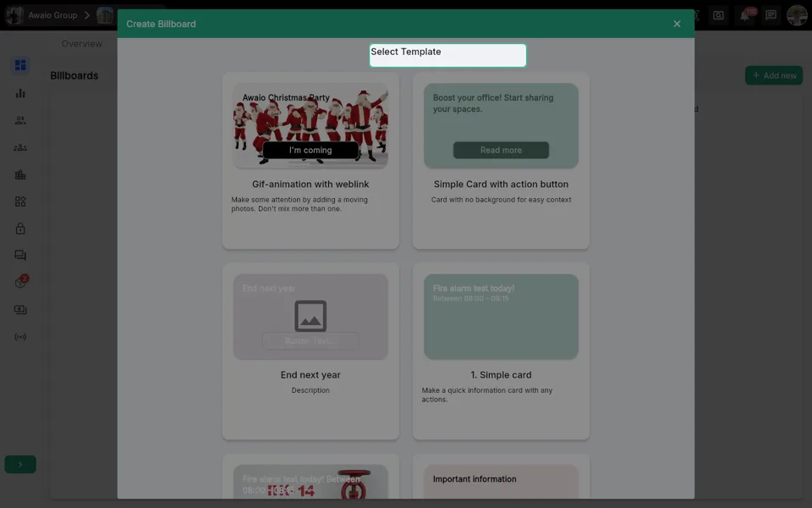Click the Make some attention description text

(299, 204)
